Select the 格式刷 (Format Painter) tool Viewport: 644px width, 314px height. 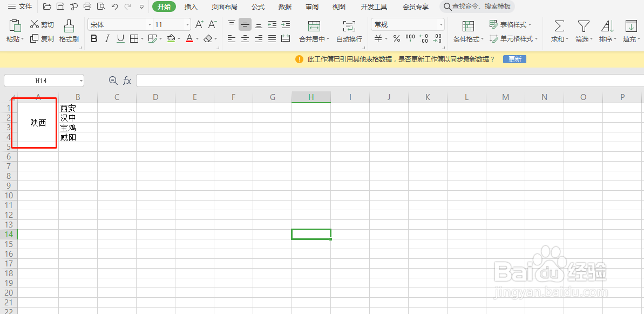coord(69,31)
